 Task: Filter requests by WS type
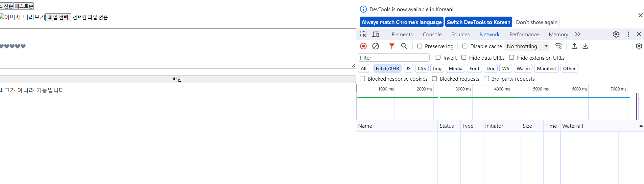pos(506,68)
